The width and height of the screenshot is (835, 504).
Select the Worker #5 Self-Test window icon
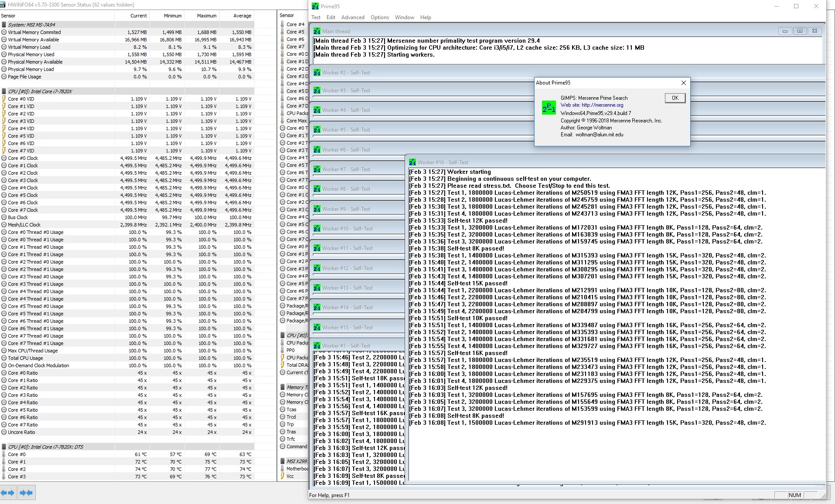[317, 130]
